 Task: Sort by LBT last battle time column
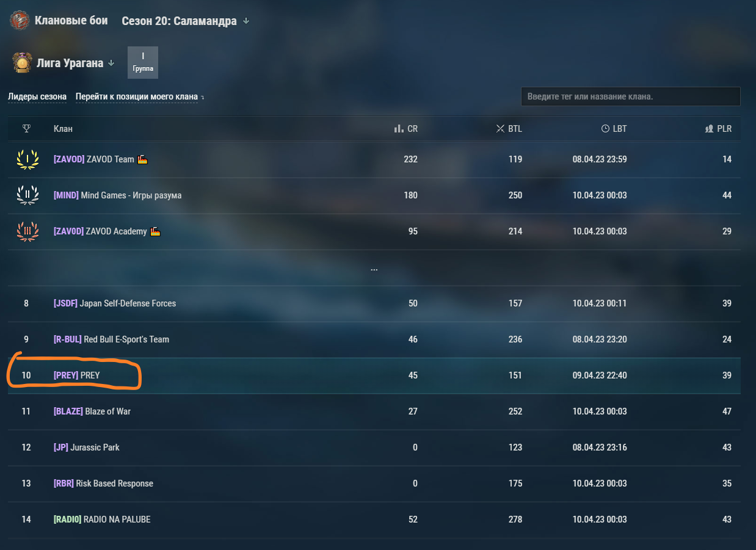coord(614,129)
